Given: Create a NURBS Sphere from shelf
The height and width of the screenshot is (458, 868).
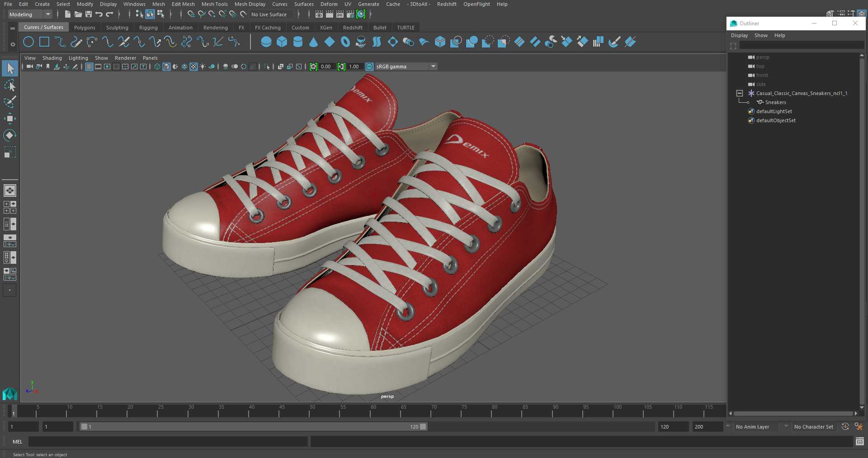Looking at the screenshot, I should click(x=266, y=42).
